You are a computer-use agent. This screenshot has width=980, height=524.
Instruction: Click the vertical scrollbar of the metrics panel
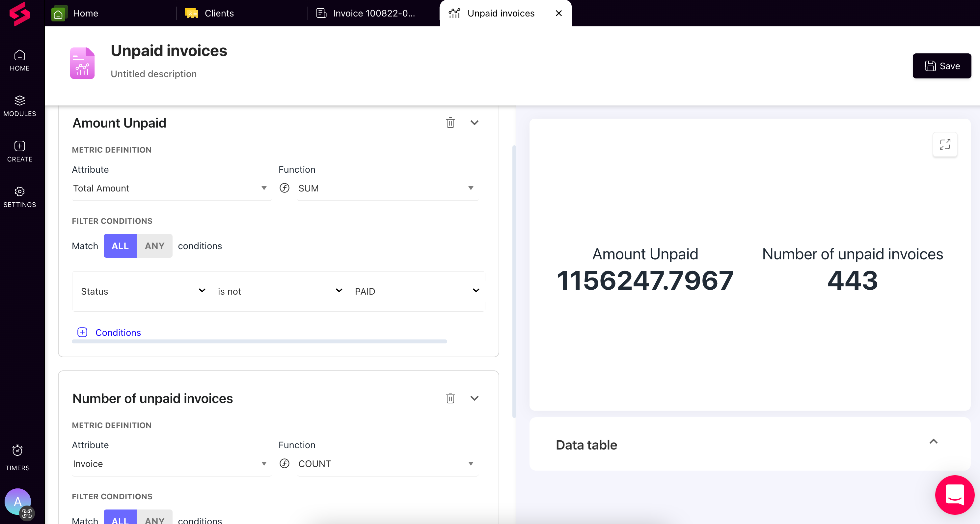pos(514,282)
